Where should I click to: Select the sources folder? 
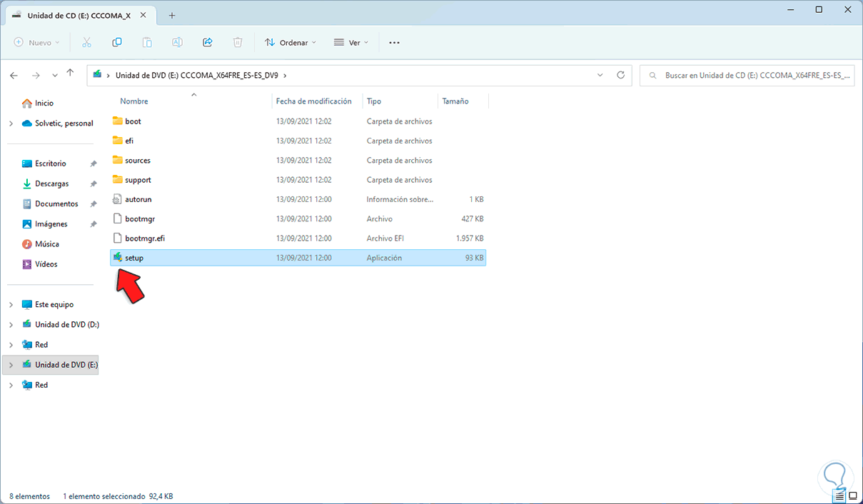click(137, 161)
